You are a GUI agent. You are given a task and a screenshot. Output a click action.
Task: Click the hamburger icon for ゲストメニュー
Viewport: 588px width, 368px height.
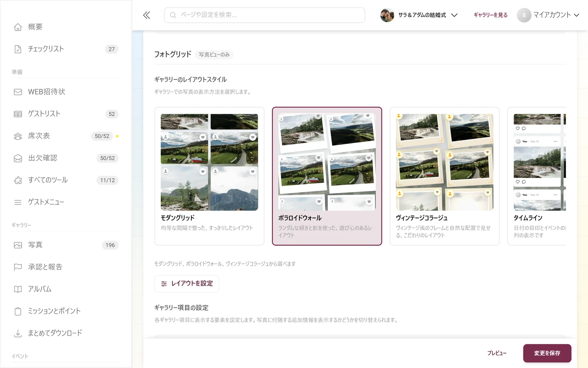click(x=18, y=202)
